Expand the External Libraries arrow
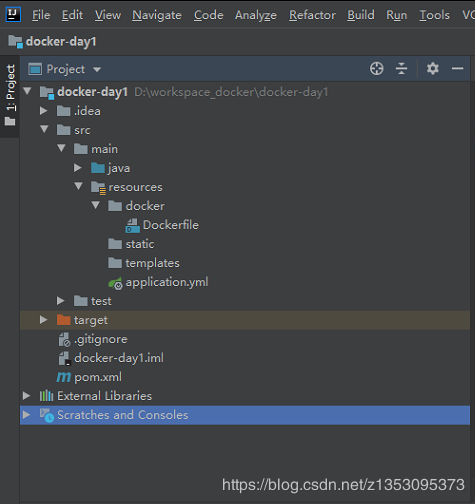Viewport: 475px width, 504px height. [x=27, y=396]
